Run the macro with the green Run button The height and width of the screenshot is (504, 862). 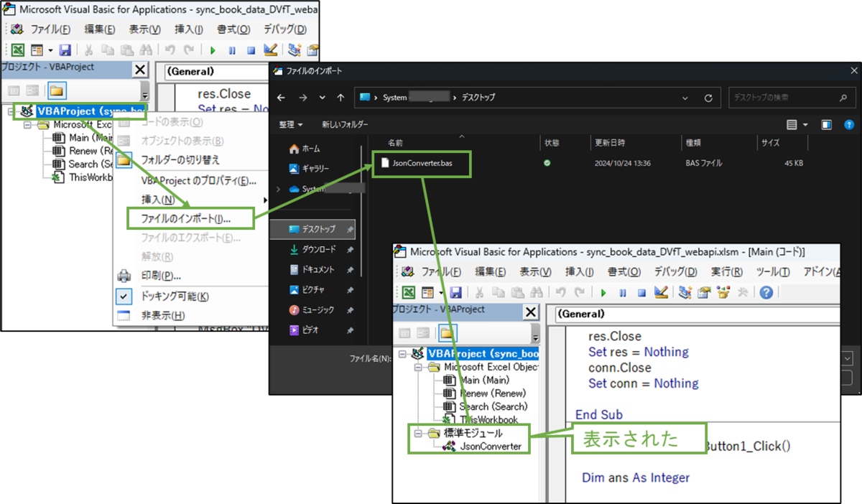[x=604, y=291]
